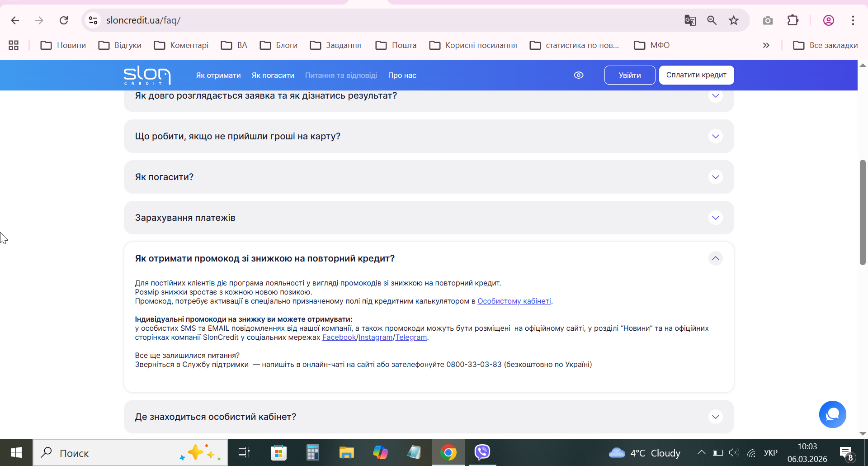868x466 pixels.
Task: Open the online chat bubble
Action: pyautogui.click(x=833, y=414)
